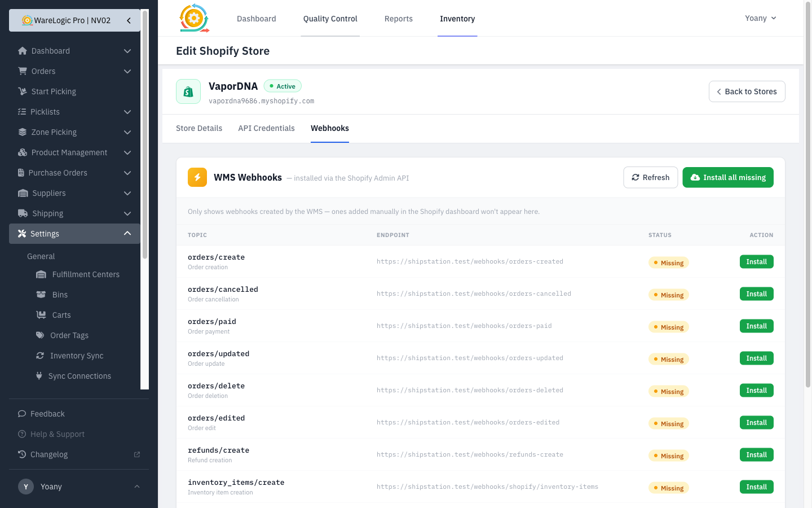Click the Changelog external link icon
Screen dimensions: 812x508
click(x=137, y=454)
